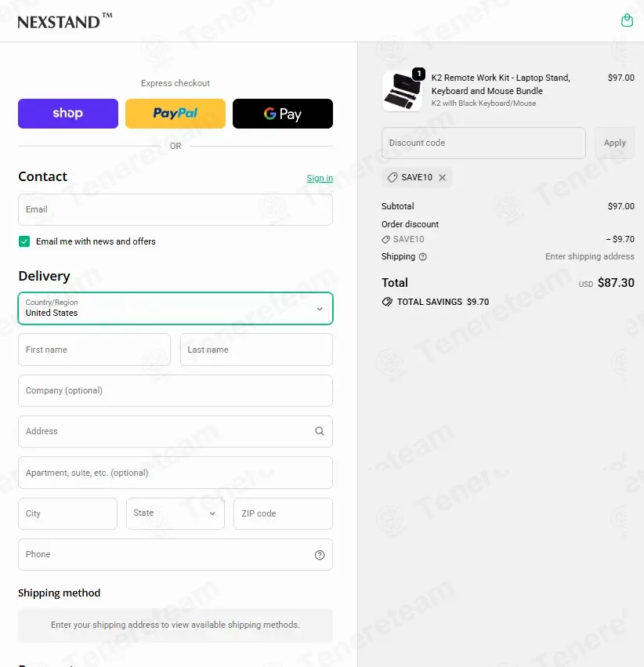Focus the Discount code field

[x=483, y=143]
